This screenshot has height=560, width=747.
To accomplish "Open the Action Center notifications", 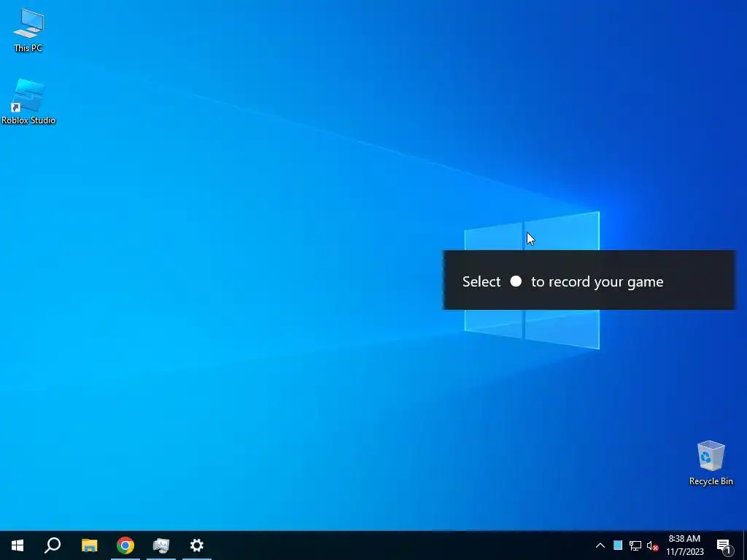I will pyautogui.click(x=724, y=545).
